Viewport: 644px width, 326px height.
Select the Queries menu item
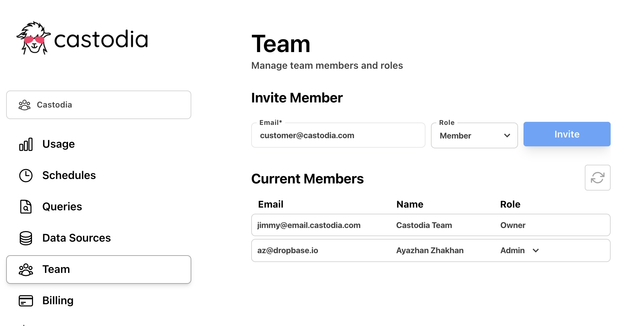coord(62,207)
